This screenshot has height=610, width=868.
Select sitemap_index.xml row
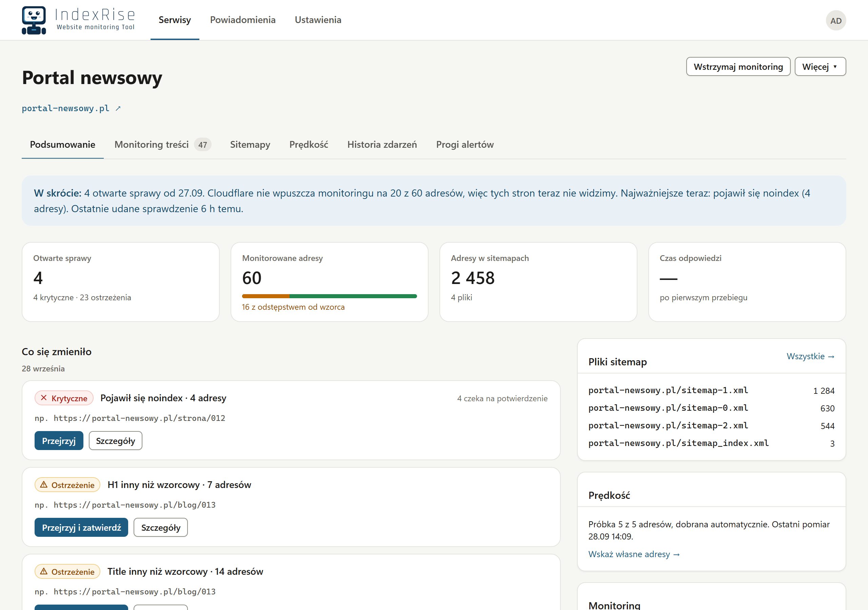click(x=711, y=443)
